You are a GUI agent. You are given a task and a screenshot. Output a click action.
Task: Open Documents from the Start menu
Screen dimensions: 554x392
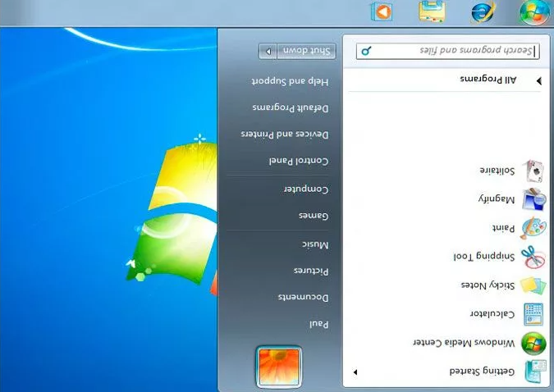303,298
